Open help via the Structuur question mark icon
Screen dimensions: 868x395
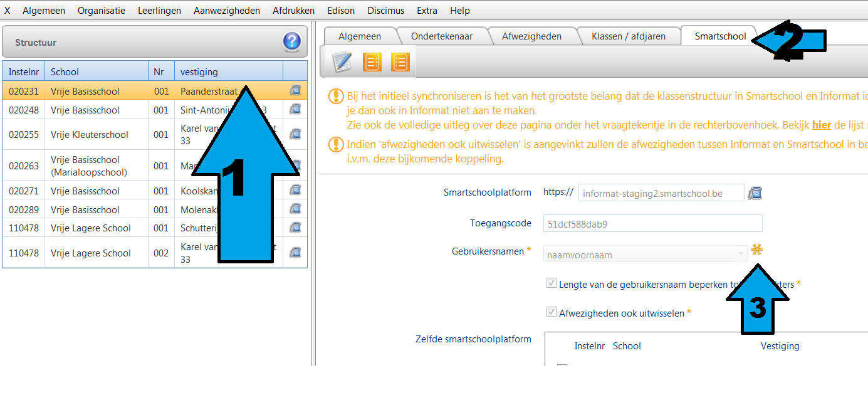[x=291, y=42]
